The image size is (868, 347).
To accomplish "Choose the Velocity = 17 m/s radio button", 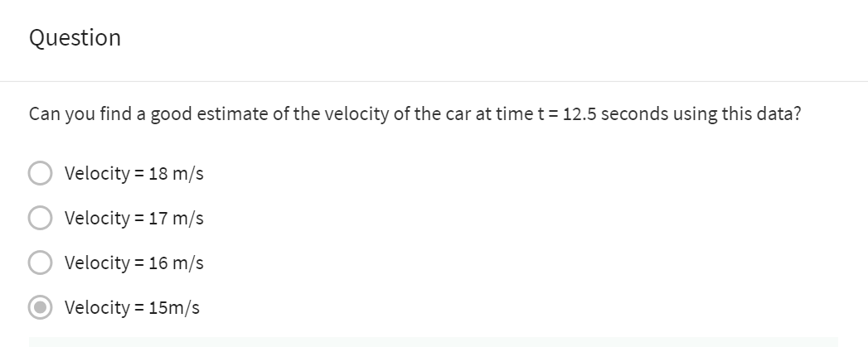I will pyautogui.click(x=40, y=219).
